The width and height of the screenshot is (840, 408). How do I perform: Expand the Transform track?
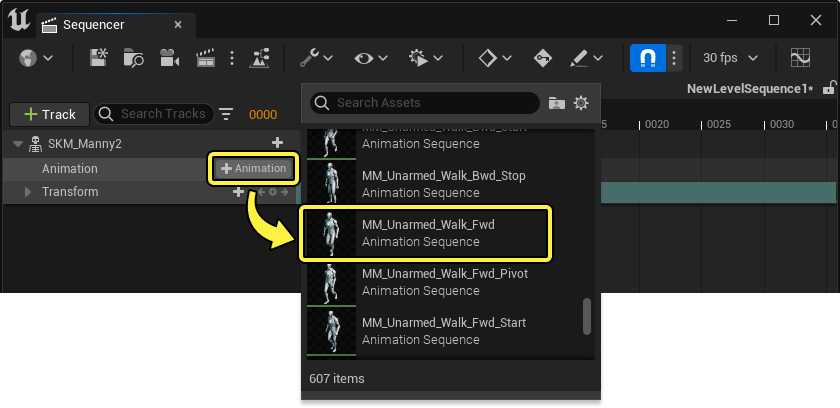point(28,192)
